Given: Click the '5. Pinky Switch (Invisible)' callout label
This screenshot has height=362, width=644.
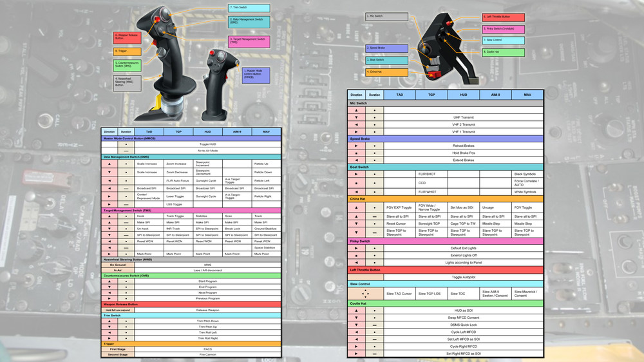Looking at the screenshot, I should (503, 29).
